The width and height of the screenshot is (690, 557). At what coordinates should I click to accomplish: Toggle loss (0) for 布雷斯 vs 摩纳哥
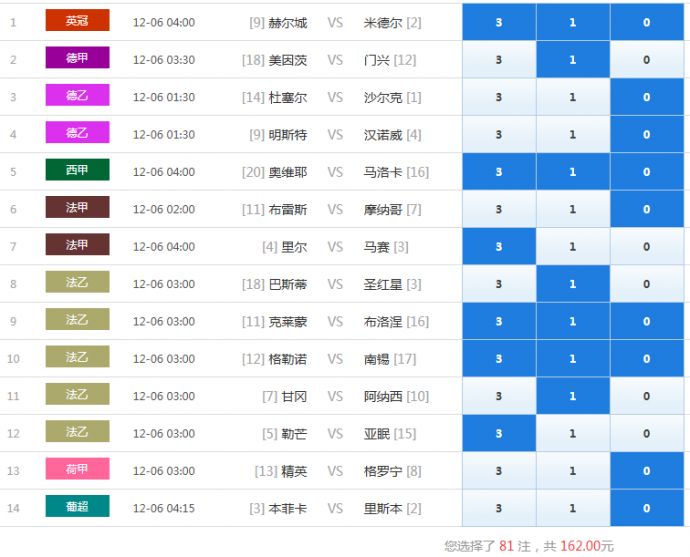click(646, 209)
